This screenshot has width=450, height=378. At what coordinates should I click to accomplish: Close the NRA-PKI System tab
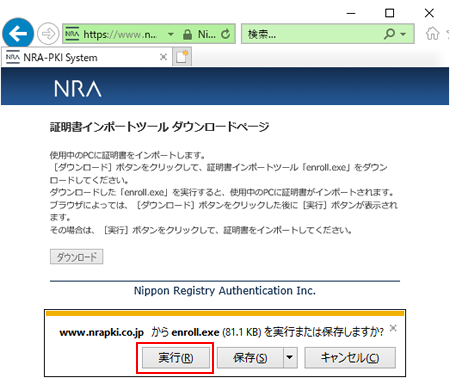pyautogui.click(x=163, y=57)
